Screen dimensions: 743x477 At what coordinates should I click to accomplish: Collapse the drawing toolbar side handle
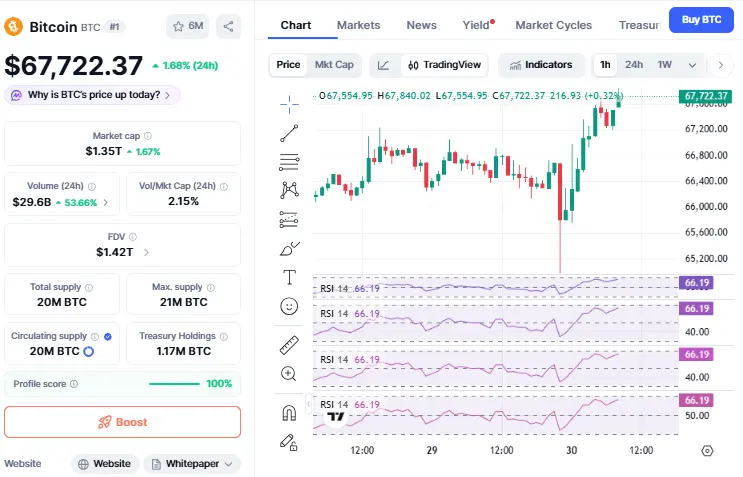[x=308, y=404]
